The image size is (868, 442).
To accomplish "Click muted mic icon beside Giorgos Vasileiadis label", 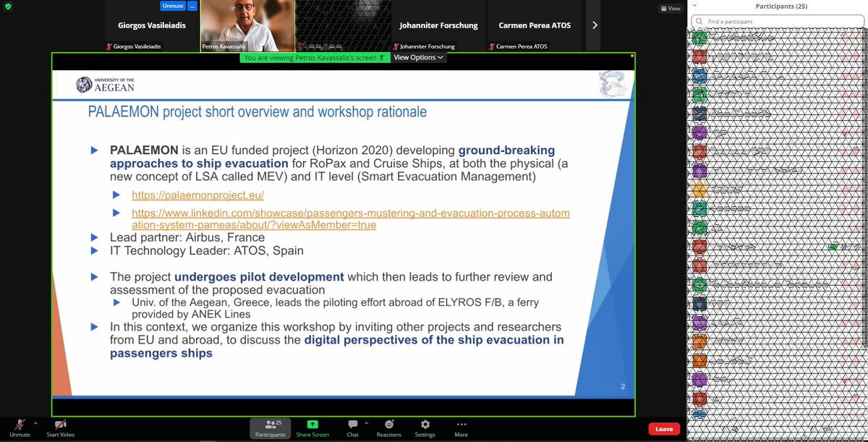I will tap(108, 46).
